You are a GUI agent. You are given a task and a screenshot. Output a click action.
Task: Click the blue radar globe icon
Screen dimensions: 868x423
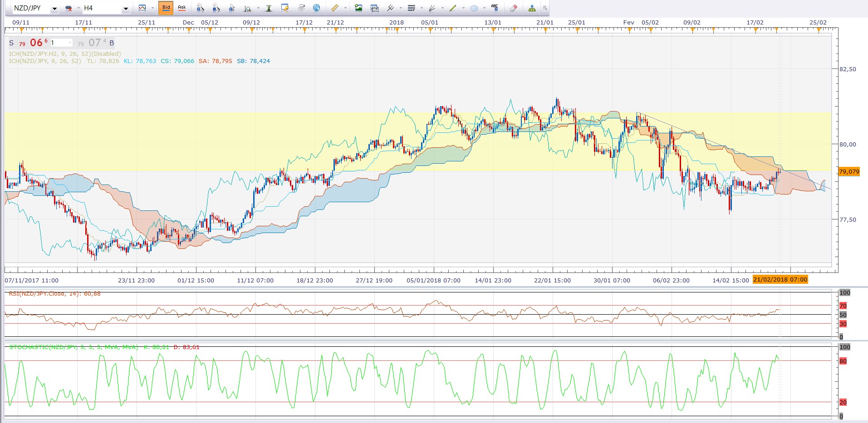click(x=317, y=8)
